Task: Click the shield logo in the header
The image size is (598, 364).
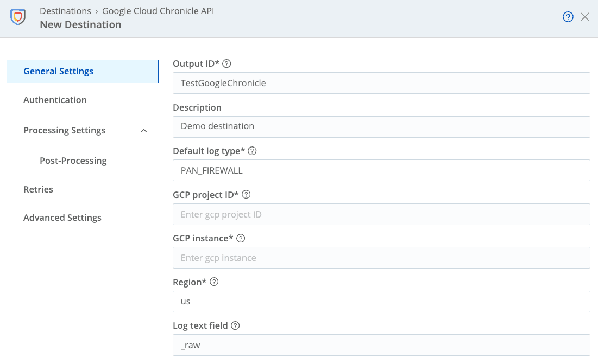Action: tap(17, 17)
